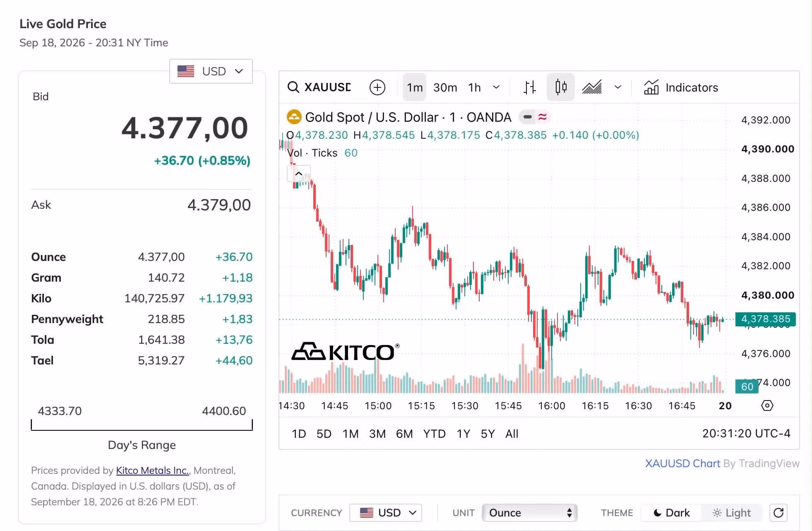The image size is (812, 531).
Task: Expand the Unit Ounce selector
Action: [x=529, y=513]
